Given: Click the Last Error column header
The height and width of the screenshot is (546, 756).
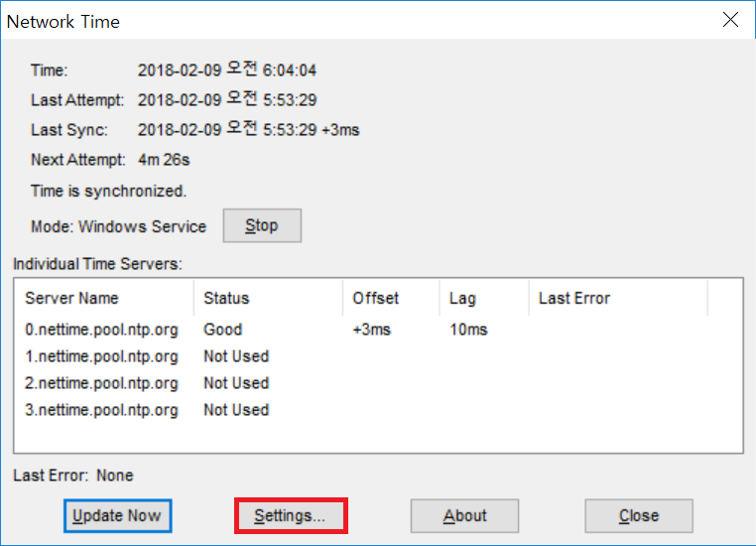Looking at the screenshot, I should (618, 298).
